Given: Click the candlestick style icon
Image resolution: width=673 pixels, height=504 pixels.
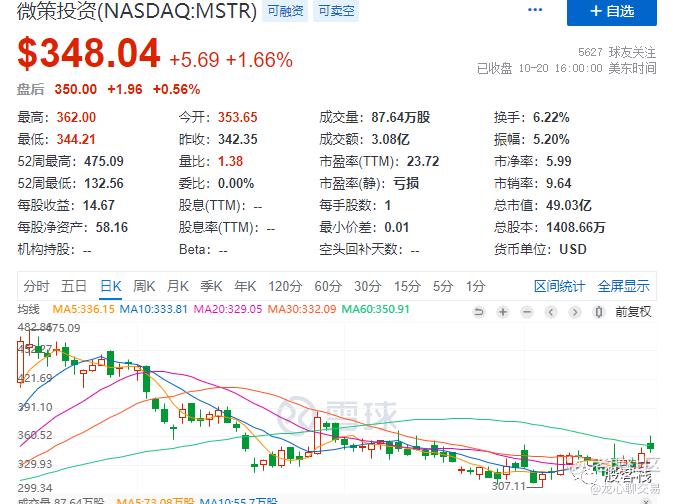Looking at the screenshot, I should [x=599, y=312].
